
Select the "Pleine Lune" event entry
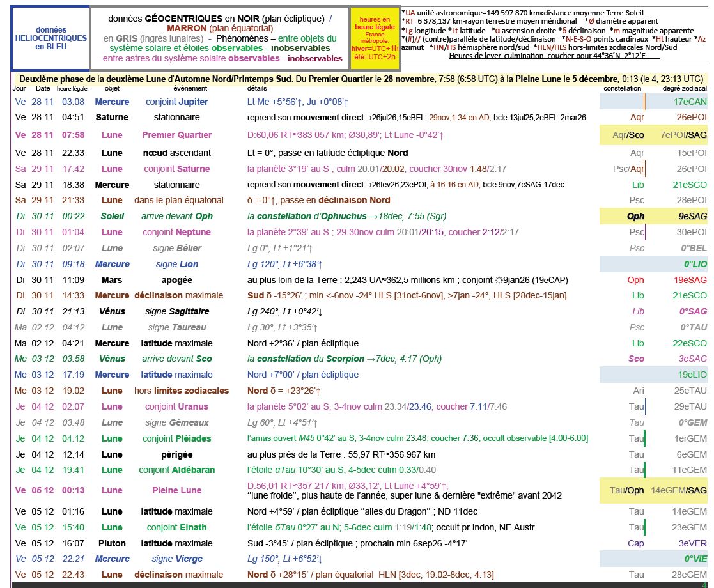click(x=176, y=490)
